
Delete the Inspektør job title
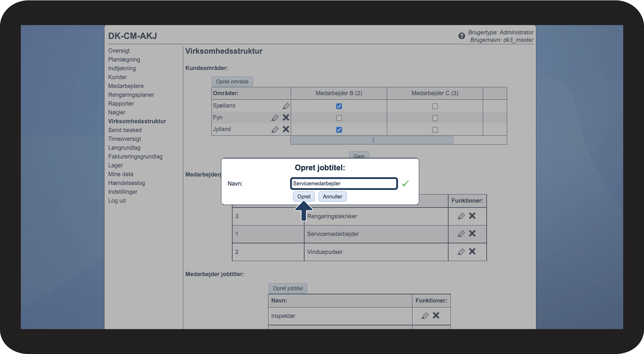tap(436, 315)
